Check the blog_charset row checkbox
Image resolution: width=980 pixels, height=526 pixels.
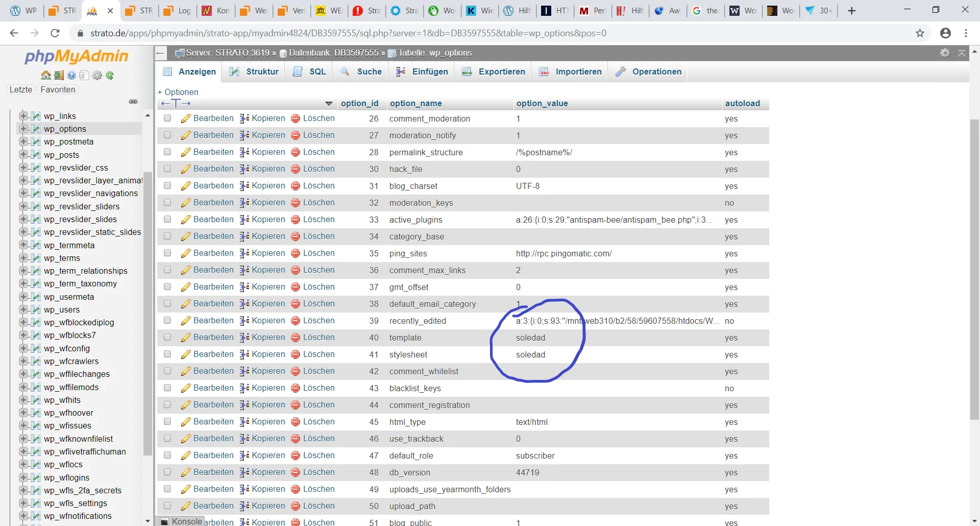coord(167,186)
